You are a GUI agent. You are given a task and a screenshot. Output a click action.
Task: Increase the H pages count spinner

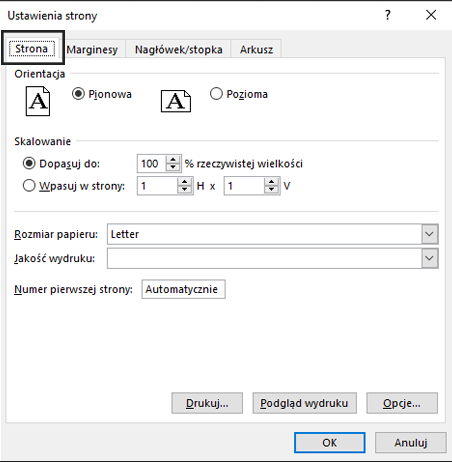184,182
